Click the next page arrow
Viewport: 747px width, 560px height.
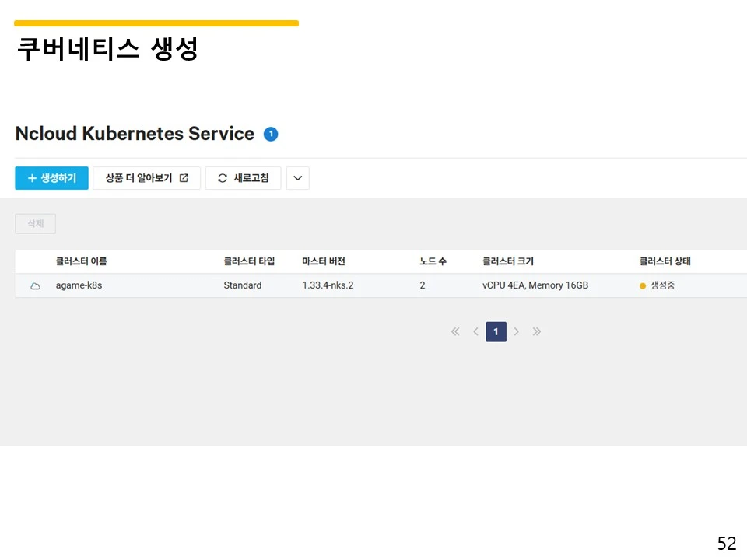(x=517, y=331)
